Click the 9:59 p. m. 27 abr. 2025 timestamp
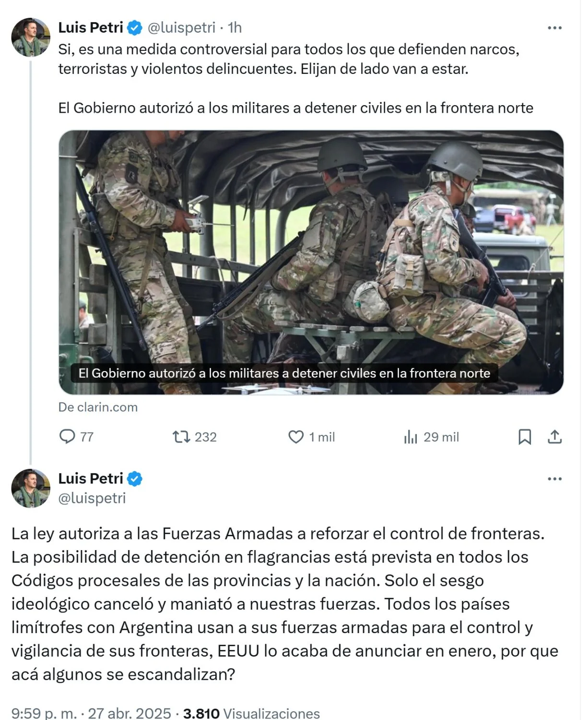Viewport: 588px width, 720px height. [x=91, y=713]
